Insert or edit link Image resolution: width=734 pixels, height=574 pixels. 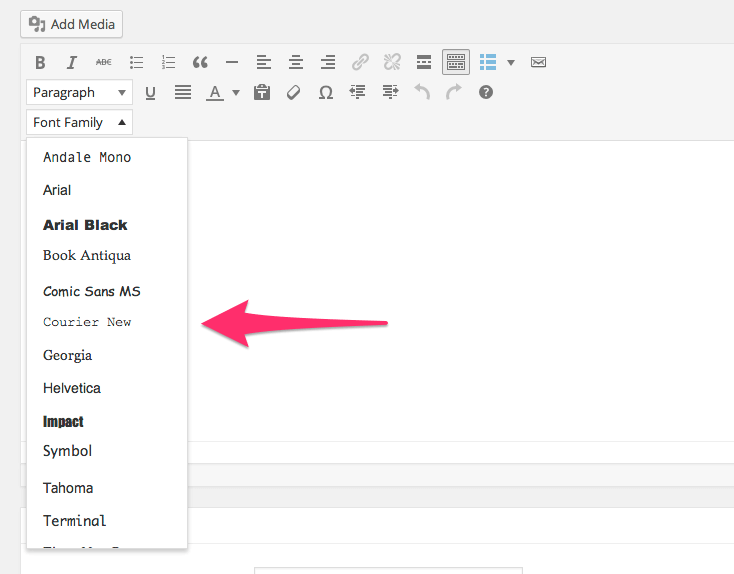coord(360,62)
